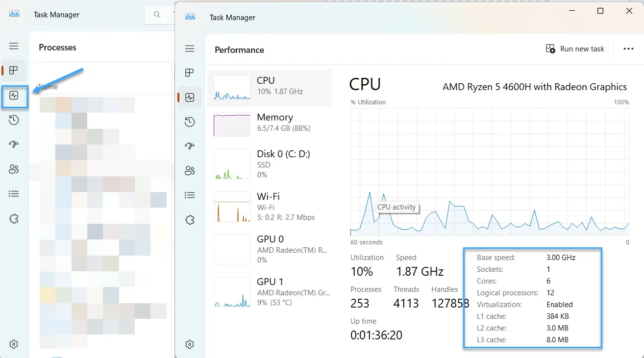Click Threads count 4113
This screenshot has width=644, height=358.
[406, 303]
